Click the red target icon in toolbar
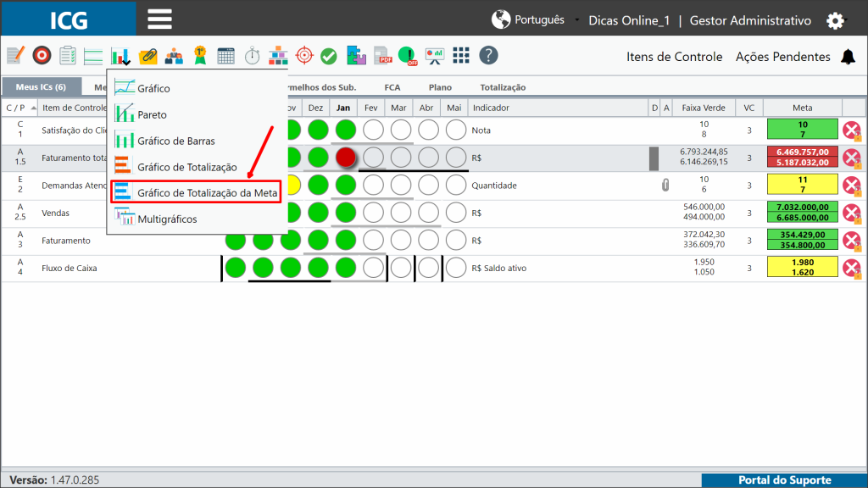The image size is (868, 488). point(42,55)
